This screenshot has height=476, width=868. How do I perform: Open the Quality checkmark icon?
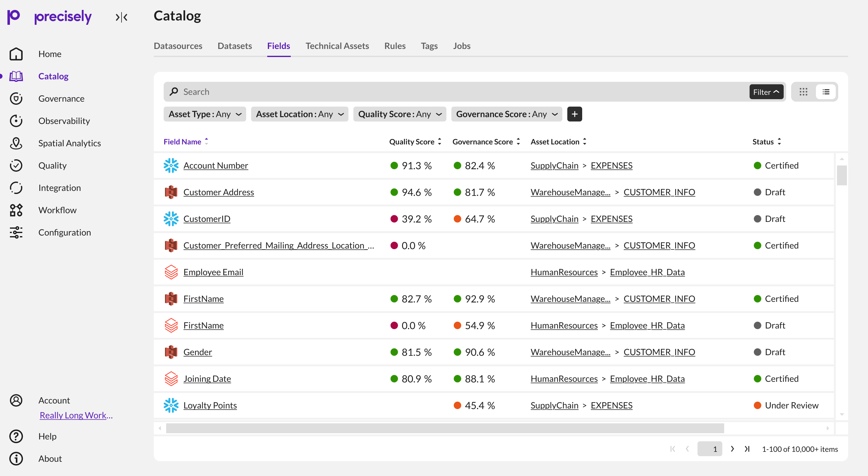(16, 165)
